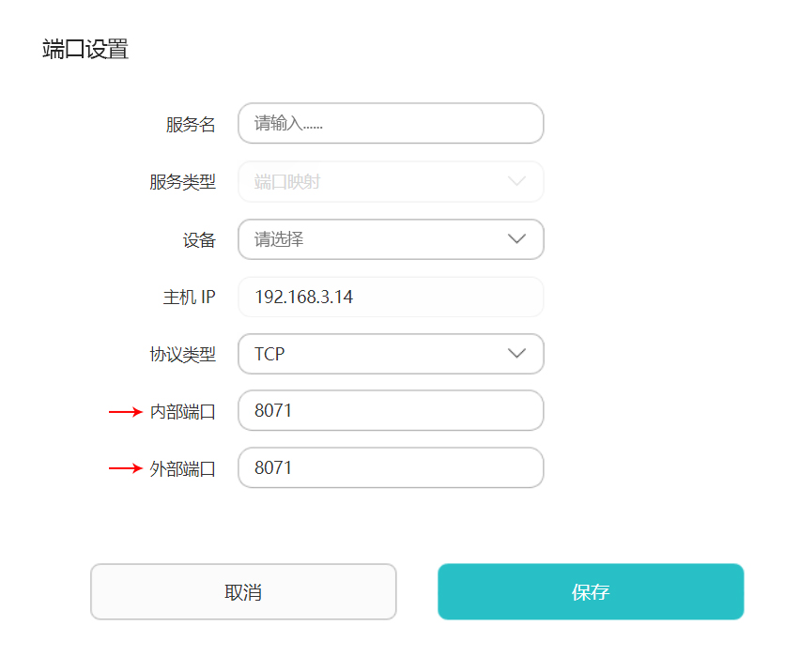
Task: Click the red arrow beside 外部端口
Action: coord(125,467)
